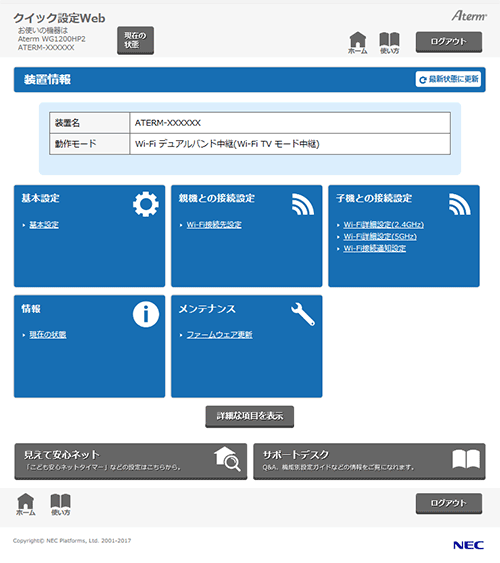500x563 pixels.
Task: Click the ATERM-XXXXXX value in 装置名 row
Action: (168, 123)
